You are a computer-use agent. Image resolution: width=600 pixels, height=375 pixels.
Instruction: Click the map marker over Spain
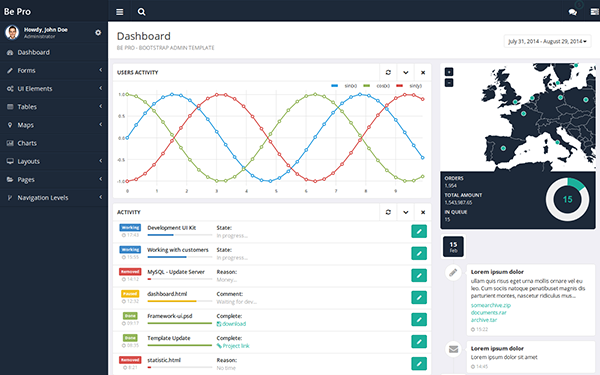503,148
